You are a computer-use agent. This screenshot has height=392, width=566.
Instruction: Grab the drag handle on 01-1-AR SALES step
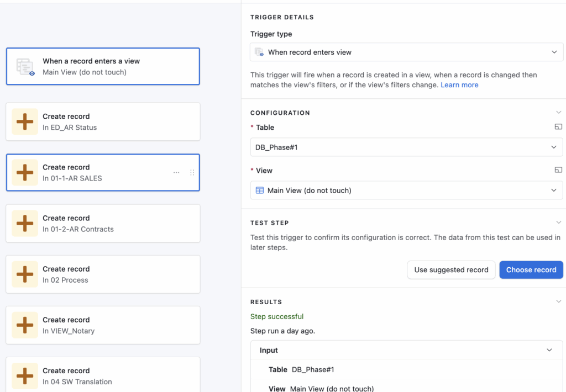(x=192, y=173)
